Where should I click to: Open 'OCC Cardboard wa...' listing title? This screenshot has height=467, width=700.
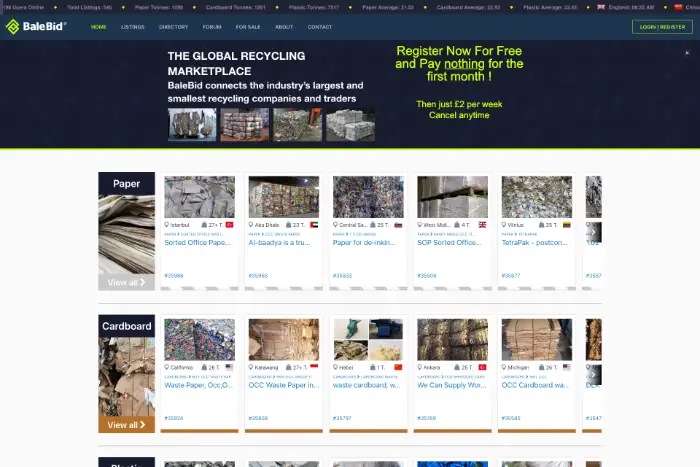[535, 385]
